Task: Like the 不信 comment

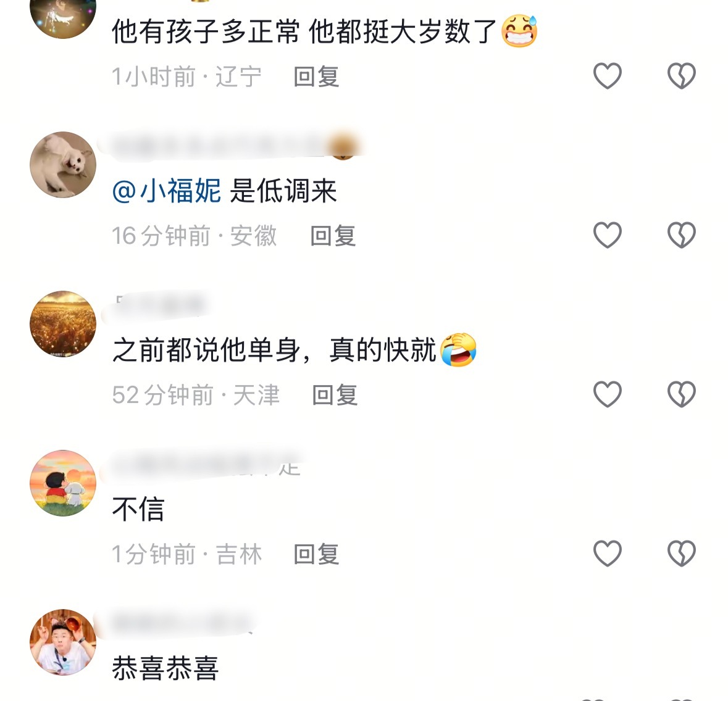Action: (608, 554)
